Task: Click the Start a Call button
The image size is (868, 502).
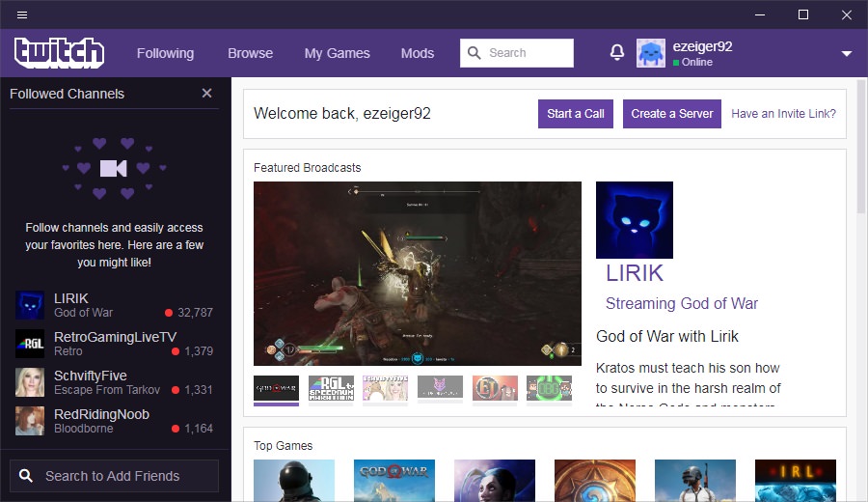Action: [x=575, y=114]
